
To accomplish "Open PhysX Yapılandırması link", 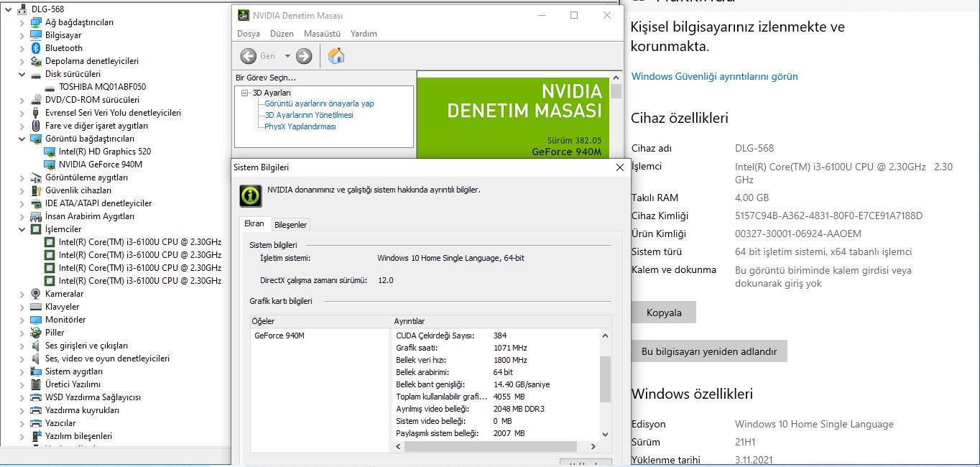I will [300, 126].
